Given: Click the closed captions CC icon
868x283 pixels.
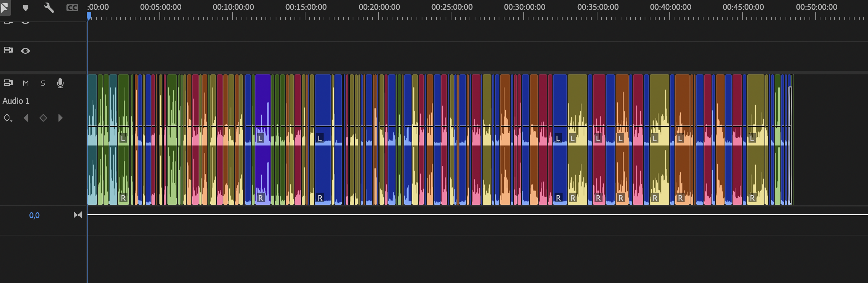Looking at the screenshot, I should click(x=72, y=8).
